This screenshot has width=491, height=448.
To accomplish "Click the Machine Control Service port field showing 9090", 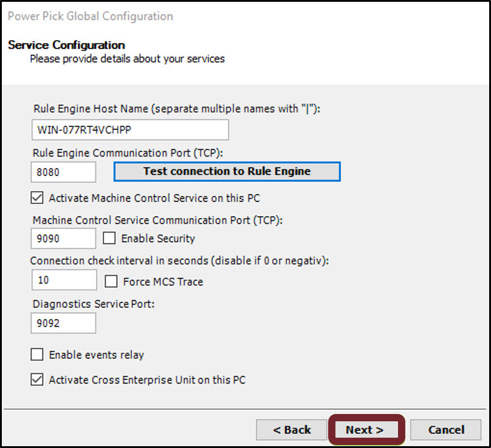I will tap(63, 239).
